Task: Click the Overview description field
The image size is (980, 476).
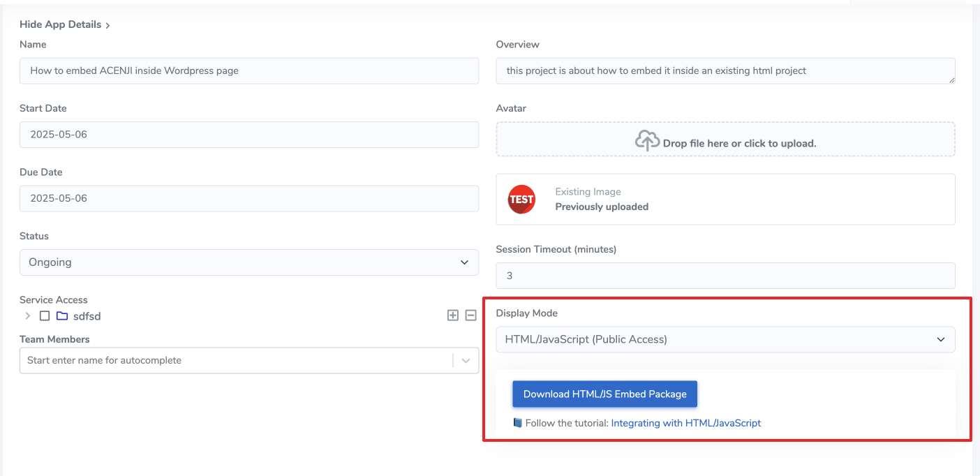Action: coord(725,70)
